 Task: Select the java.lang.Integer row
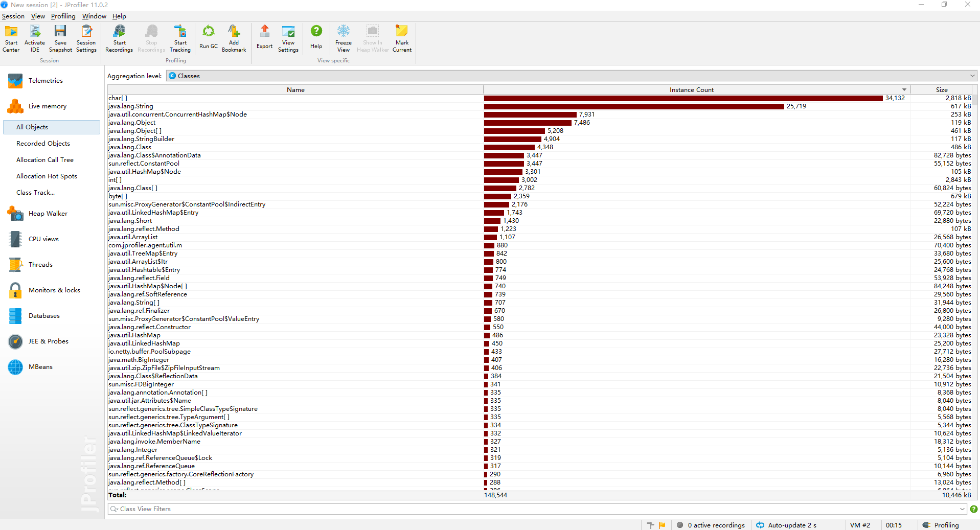540,450
